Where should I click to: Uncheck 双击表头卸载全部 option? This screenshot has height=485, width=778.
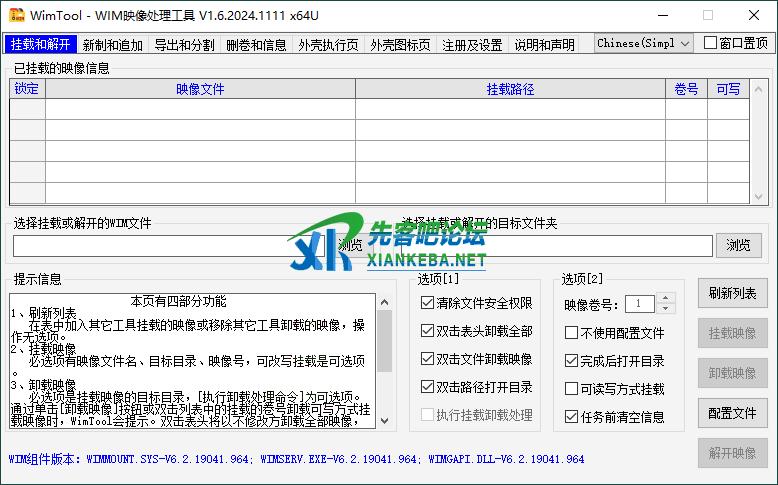click(x=428, y=331)
